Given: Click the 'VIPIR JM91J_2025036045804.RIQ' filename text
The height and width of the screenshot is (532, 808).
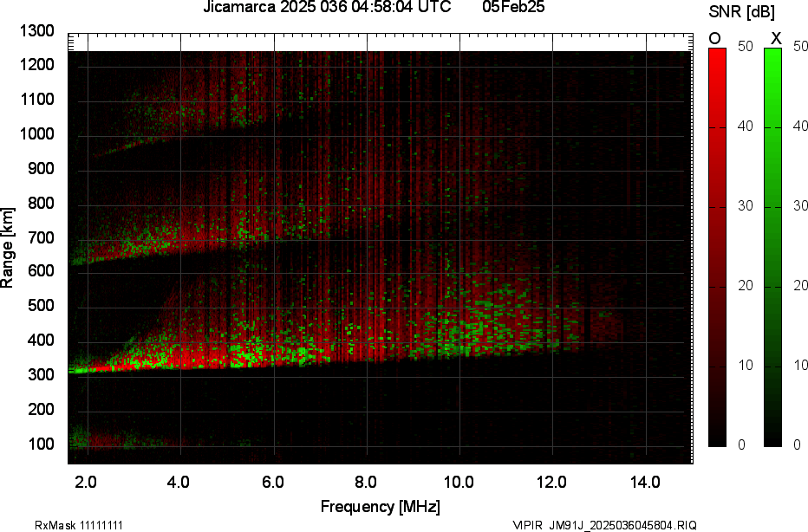Looking at the screenshot, I should tap(603, 525).
